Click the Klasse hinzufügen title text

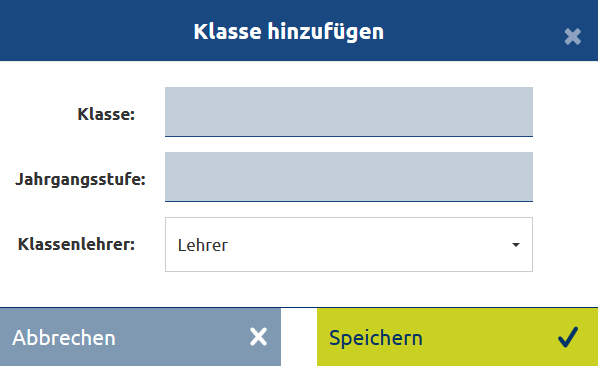point(289,32)
